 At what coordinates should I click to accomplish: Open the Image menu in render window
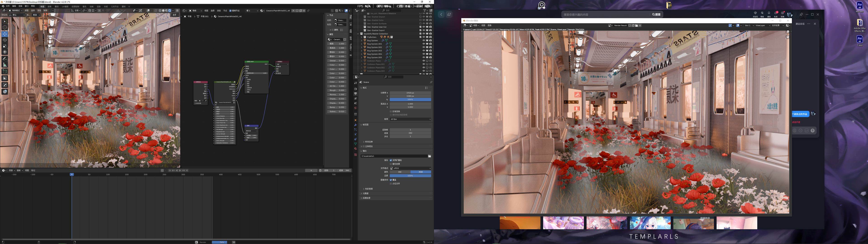tap(490, 25)
